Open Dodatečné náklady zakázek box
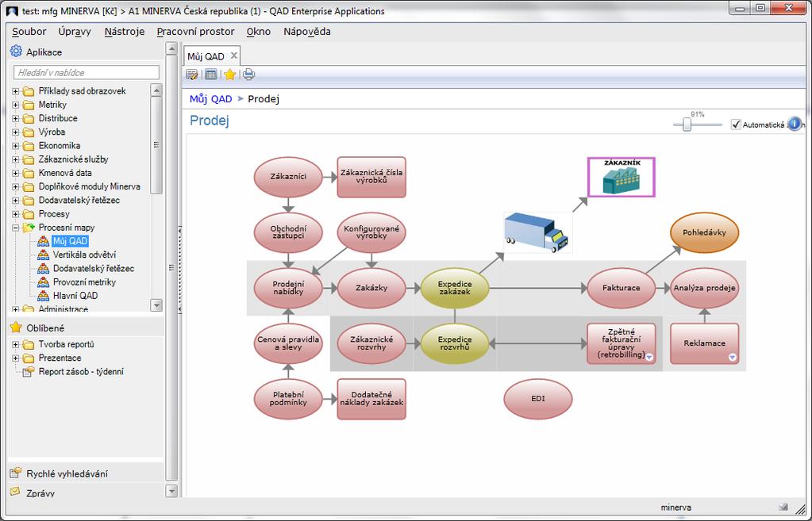The width and height of the screenshot is (812, 521). click(x=371, y=399)
